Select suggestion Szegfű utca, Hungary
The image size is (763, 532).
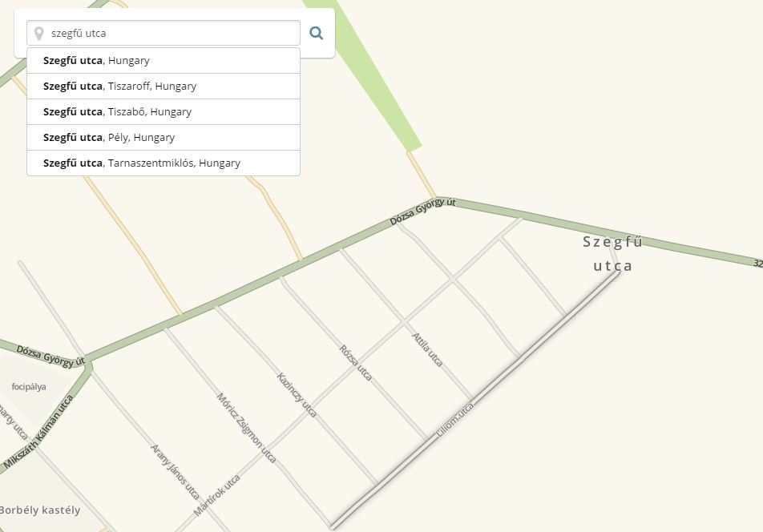click(163, 61)
